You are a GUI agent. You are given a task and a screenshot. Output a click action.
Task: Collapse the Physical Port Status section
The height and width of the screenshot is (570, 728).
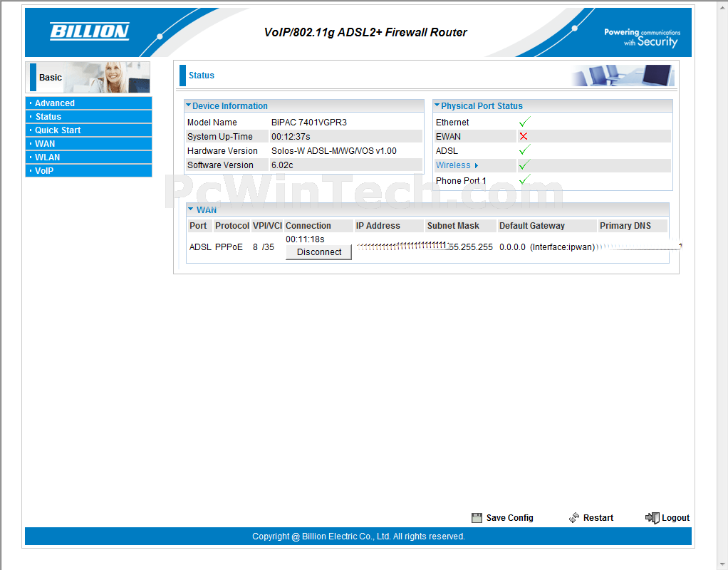click(437, 105)
